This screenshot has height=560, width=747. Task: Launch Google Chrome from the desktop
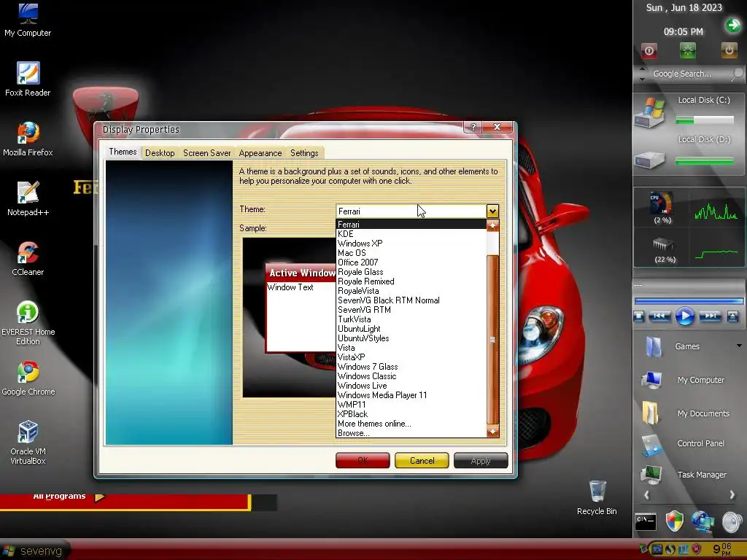point(28,378)
